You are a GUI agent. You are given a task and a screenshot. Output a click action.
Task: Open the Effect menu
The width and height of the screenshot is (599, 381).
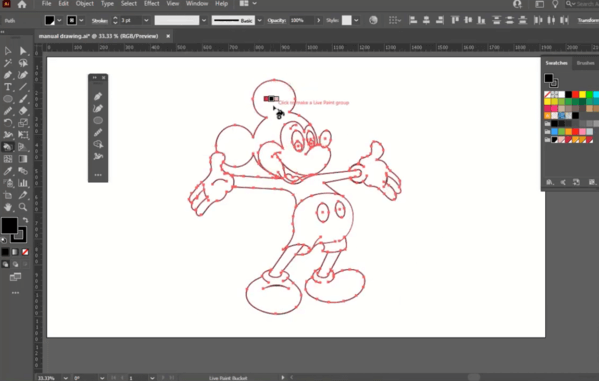click(152, 4)
